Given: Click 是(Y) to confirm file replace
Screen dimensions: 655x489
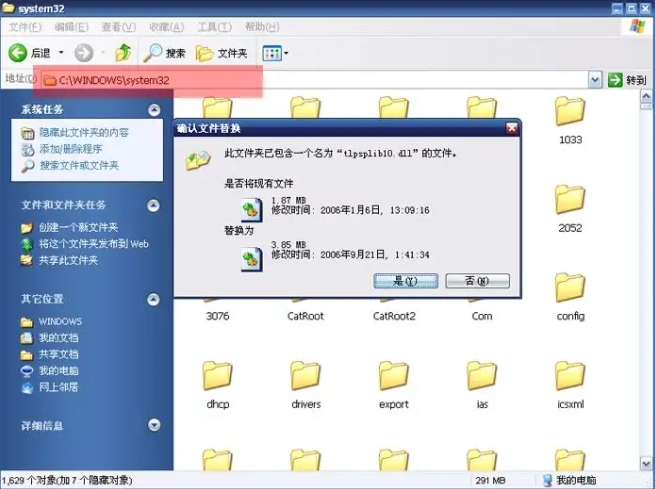Looking at the screenshot, I should point(406,281).
